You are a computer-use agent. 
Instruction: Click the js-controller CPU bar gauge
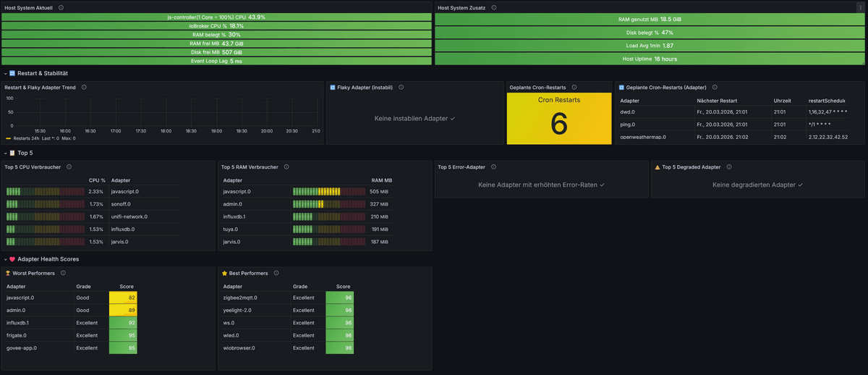[x=216, y=17]
